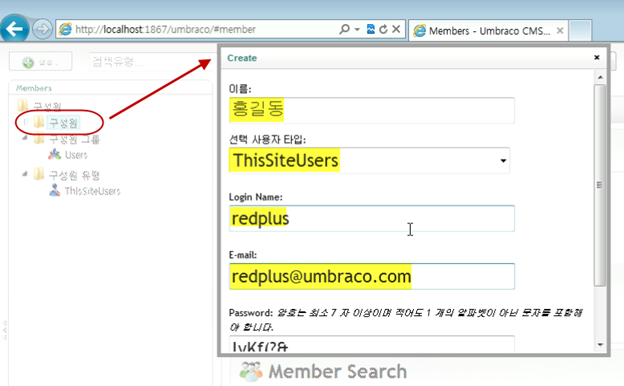Click the compatibility view icon
This screenshot has width=624, height=386.
tap(370, 29)
